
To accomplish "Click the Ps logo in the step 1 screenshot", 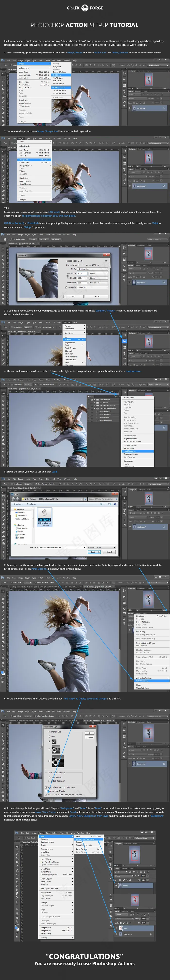I will (x=3, y=60).
